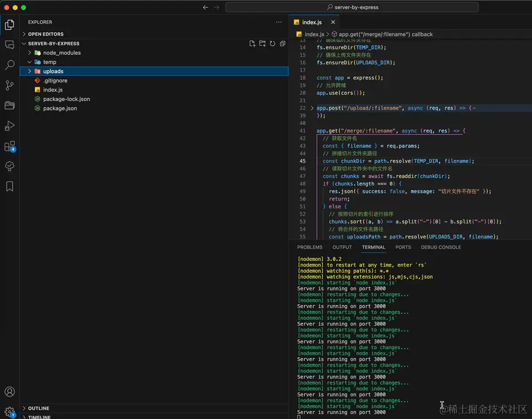Screen dimensions: 532x419
Task: Open the folders project manager icon
Action: [x=9, y=105]
